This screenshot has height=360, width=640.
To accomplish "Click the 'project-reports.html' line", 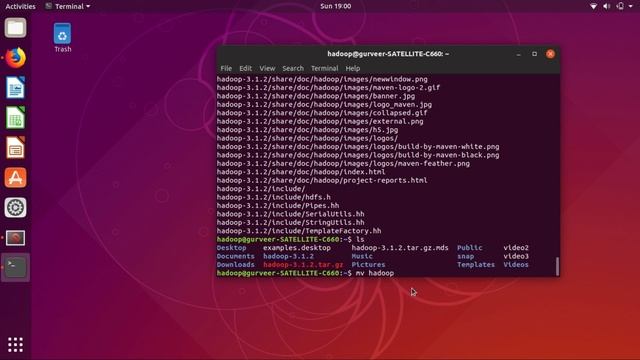I will [322, 180].
